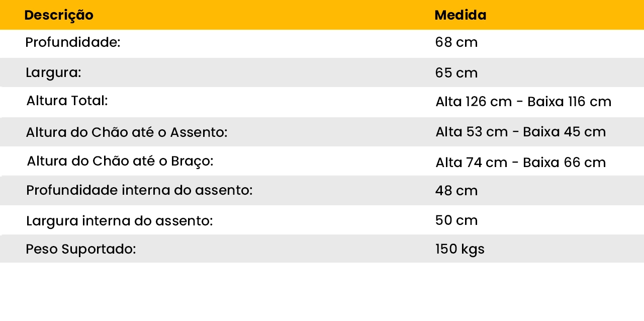644x321 pixels.
Task: Click the Descrição column header
Action: point(59,15)
